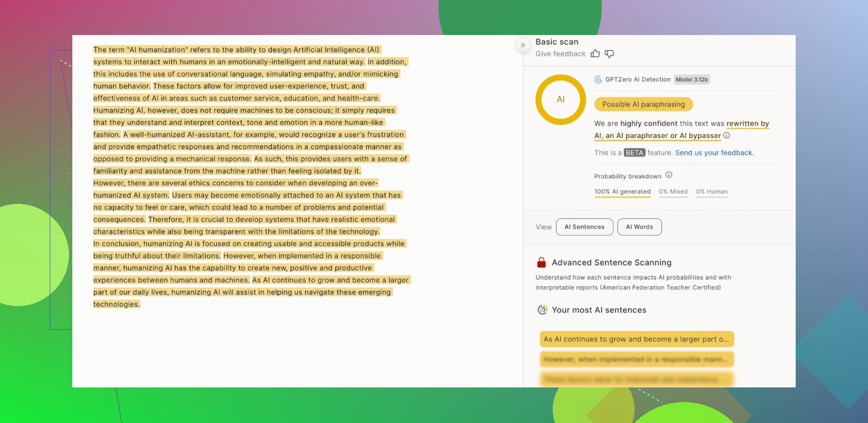
Task: Click info icon beside AI bypasser text
Action: click(x=727, y=136)
